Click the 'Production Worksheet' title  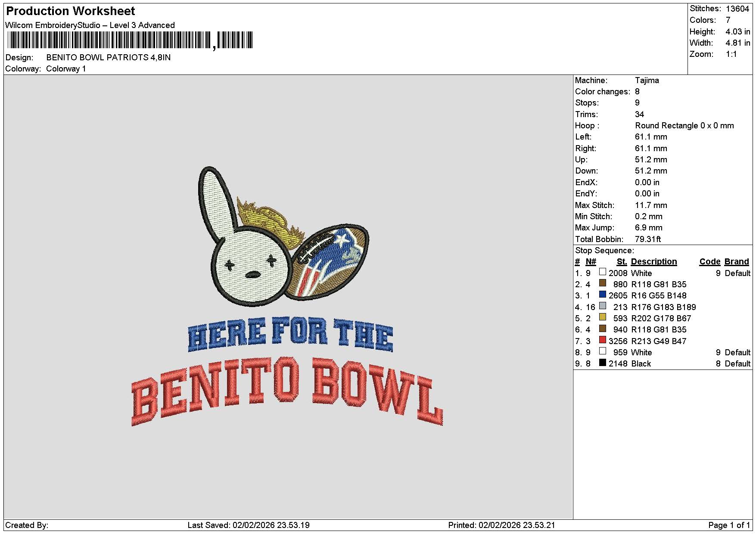click(71, 11)
